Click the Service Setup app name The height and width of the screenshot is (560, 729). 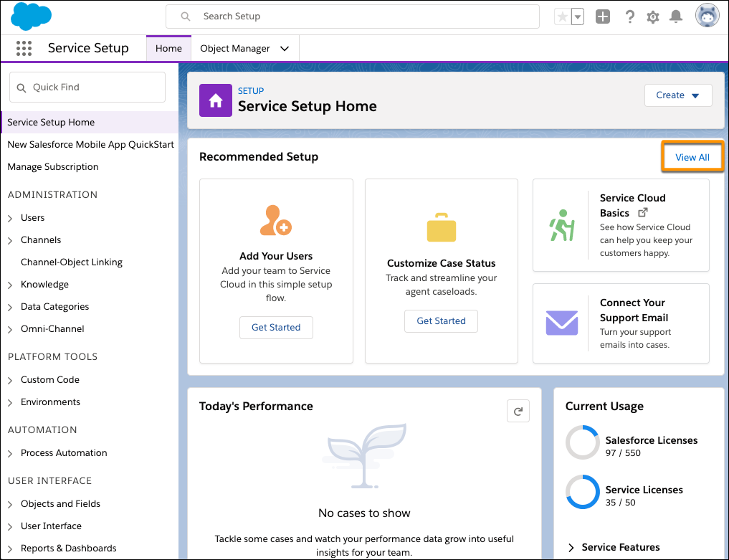tap(88, 48)
